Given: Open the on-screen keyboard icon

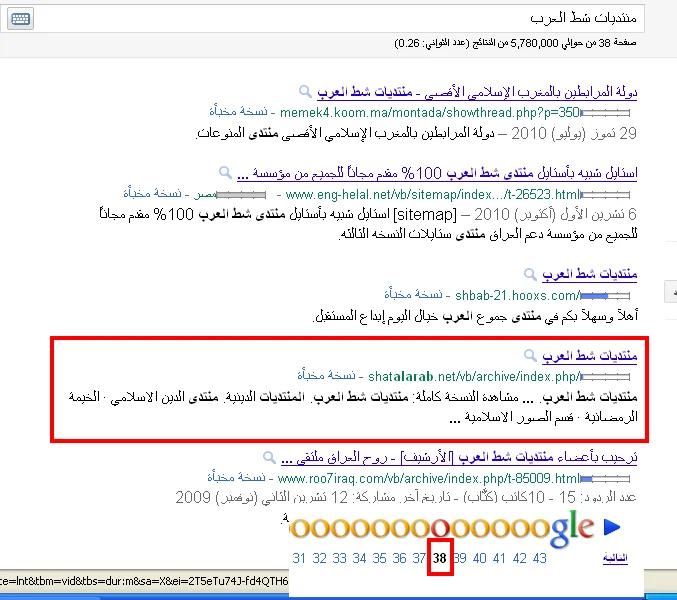Looking at the screenshot, I should pyautogui.click(x=20, y=19).
